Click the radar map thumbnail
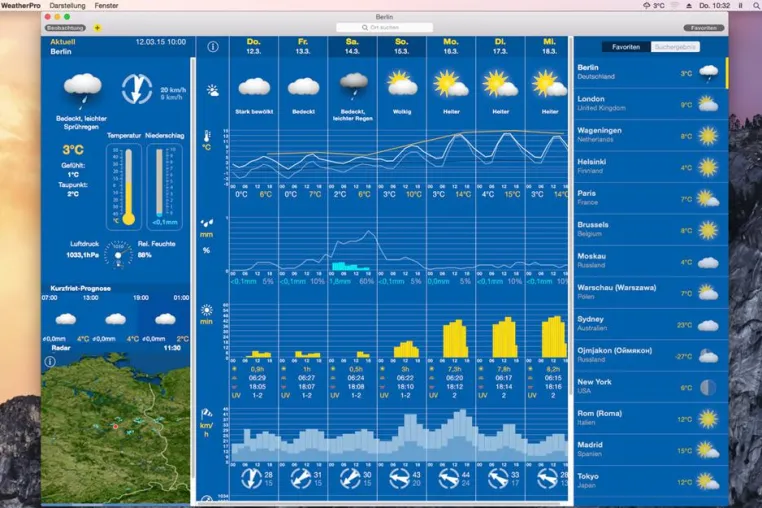This screenshot has width=762, height=508. [116, 428]
